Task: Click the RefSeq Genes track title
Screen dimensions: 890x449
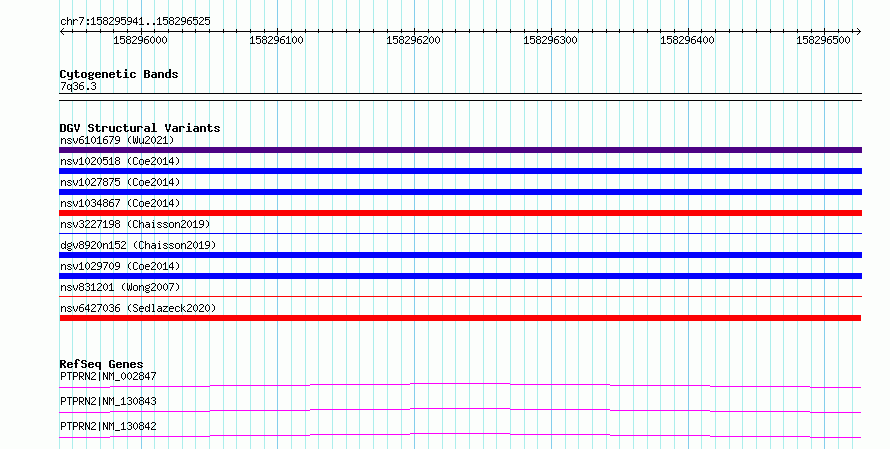Action: 102,364
